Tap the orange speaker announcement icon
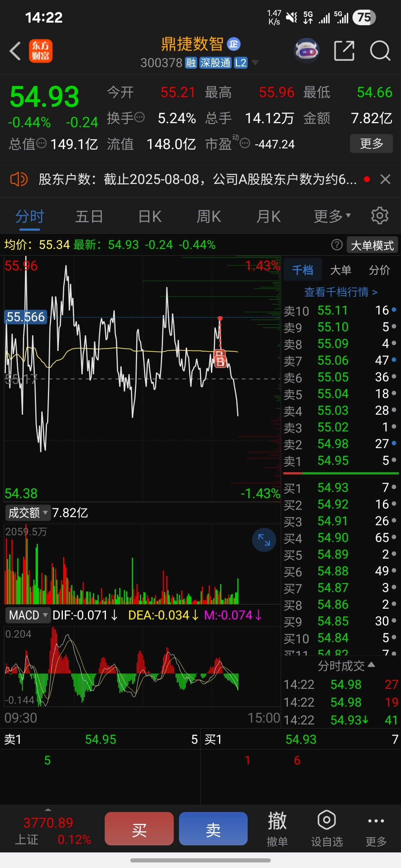Screen dimensions: 401x868 pos(19,180)
